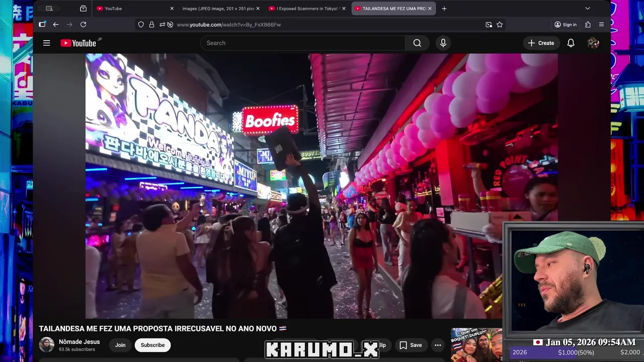Click the video title TAILANDESA ME FEZ UMA PROPOSTA
Screen dimensions: 644x362
click(163, 328)
